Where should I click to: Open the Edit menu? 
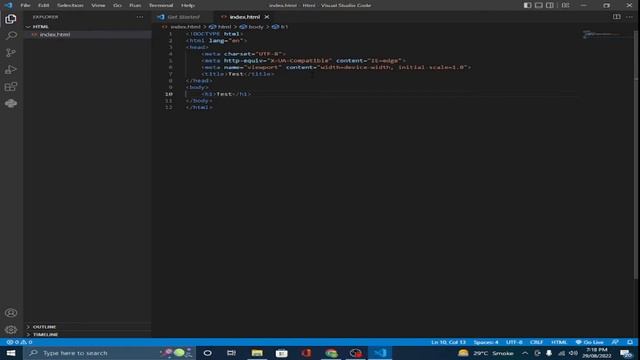43,5
